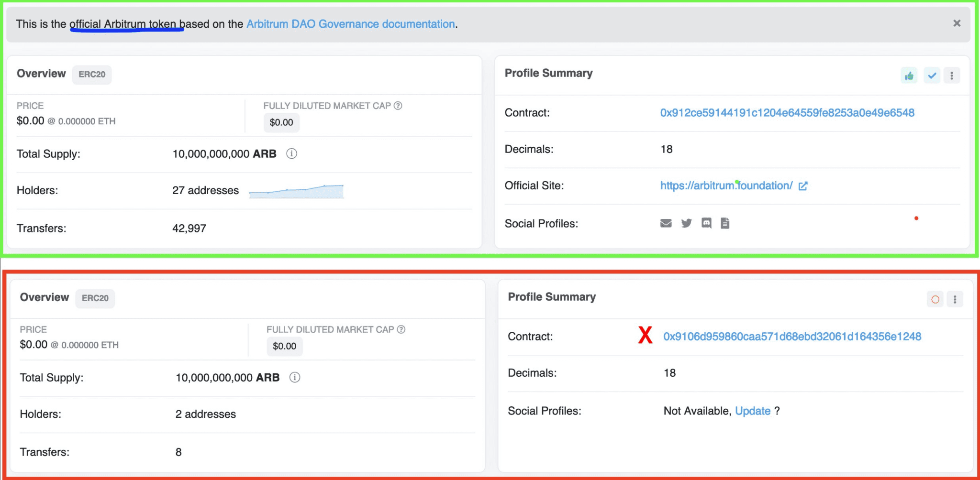Click the orange circle reputation icon in fake Profile Summary
Image resolution: width=980 pixels, height=480 pixels.
click(935, 299)
